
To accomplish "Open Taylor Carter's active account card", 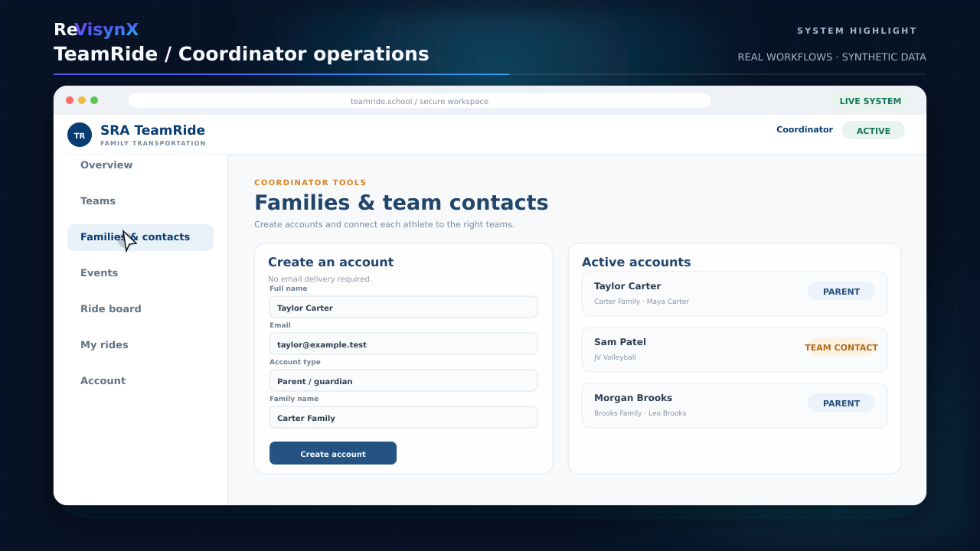I will tap(734, 294).
